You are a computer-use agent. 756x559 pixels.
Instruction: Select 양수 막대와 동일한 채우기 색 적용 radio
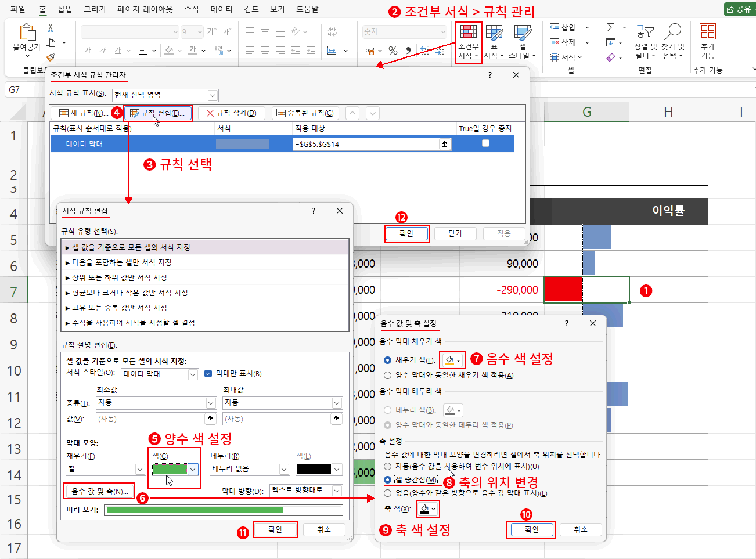[388, 375]
